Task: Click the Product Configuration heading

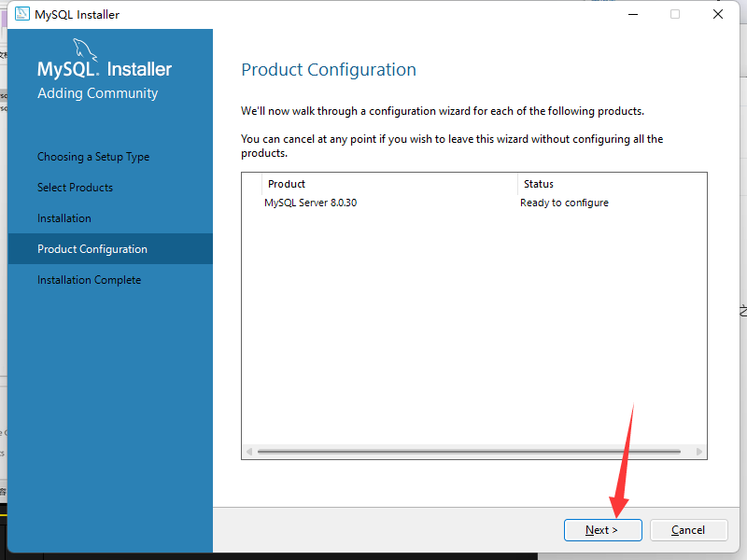Action: pos(329,70)
